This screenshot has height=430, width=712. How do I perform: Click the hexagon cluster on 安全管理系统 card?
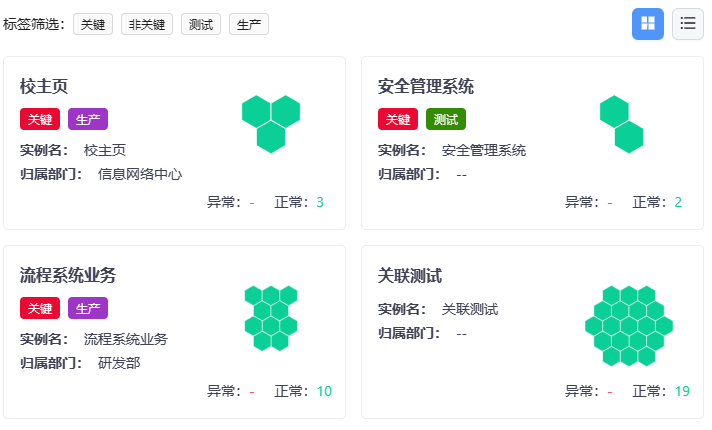[x=621, y=124]
